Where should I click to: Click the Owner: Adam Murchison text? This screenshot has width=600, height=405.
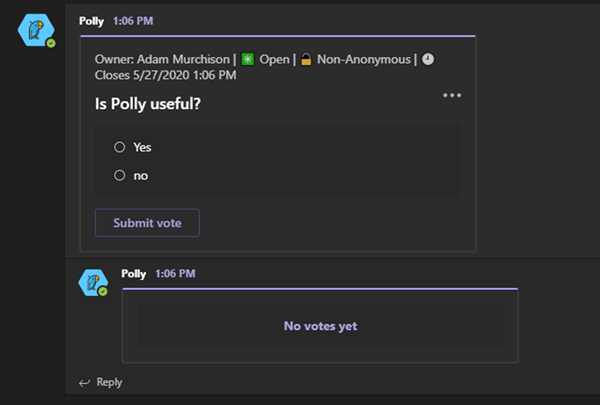[162, 59]
